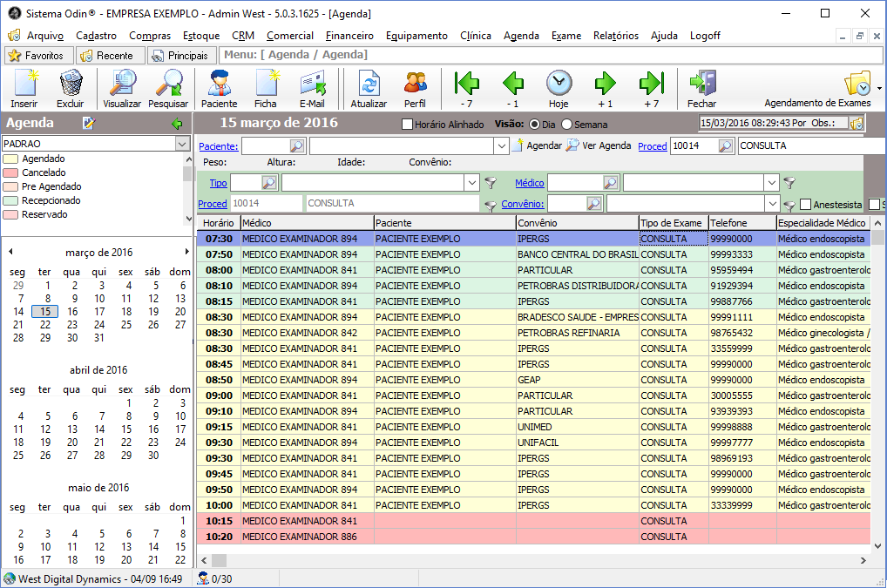Advance one day with +1 arrow
887x588 pixels.
point(605,83)
